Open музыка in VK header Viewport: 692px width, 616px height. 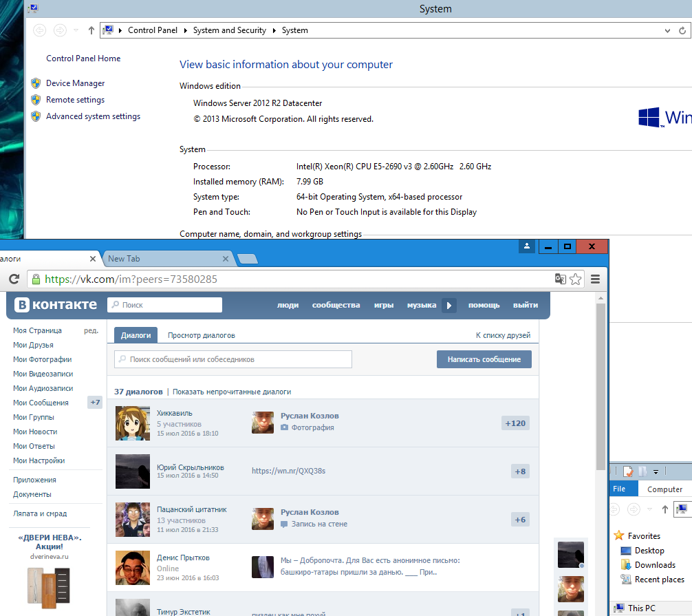tap(422, 305)
